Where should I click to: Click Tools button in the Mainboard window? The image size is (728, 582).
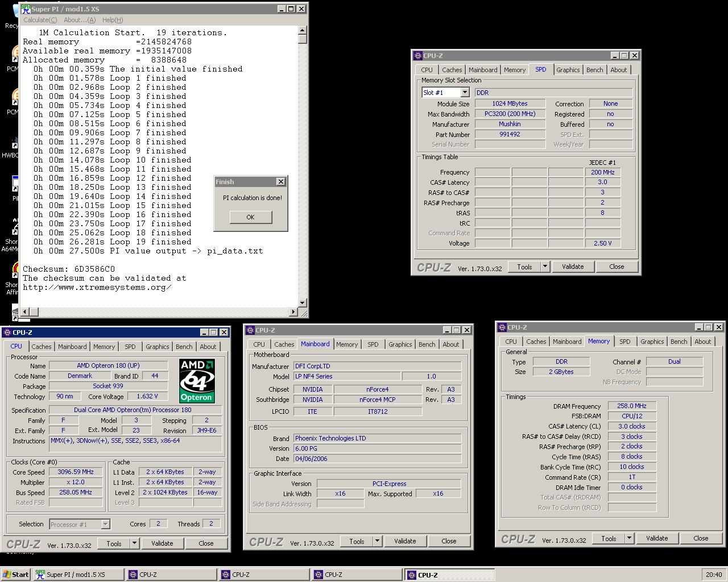(x=357, y=541)
